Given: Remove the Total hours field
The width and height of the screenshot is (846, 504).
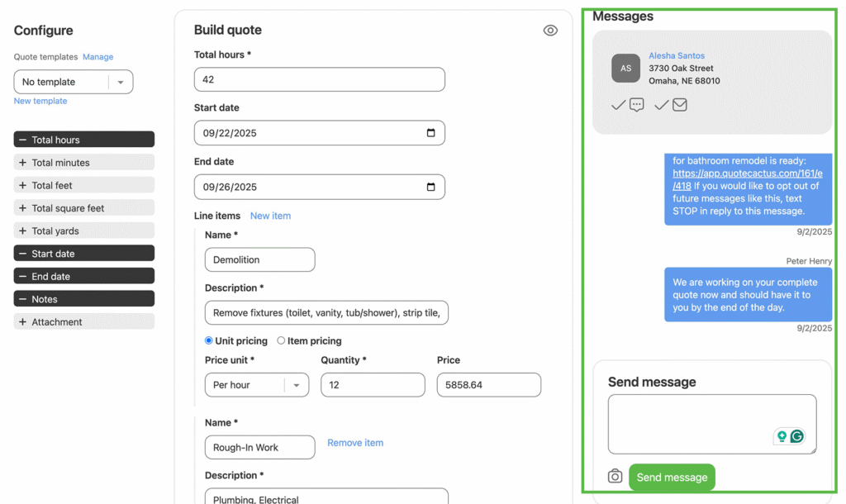Looking at the screenshot, I should (x=83, y=140).
